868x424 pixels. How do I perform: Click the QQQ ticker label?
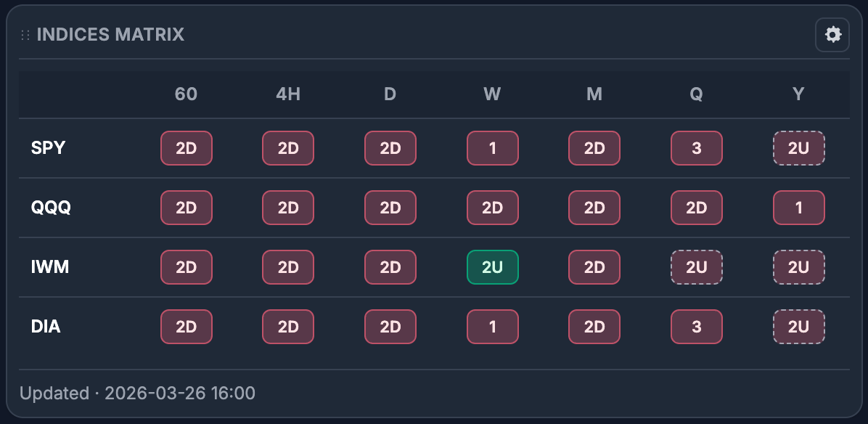[x=51, y=208]
